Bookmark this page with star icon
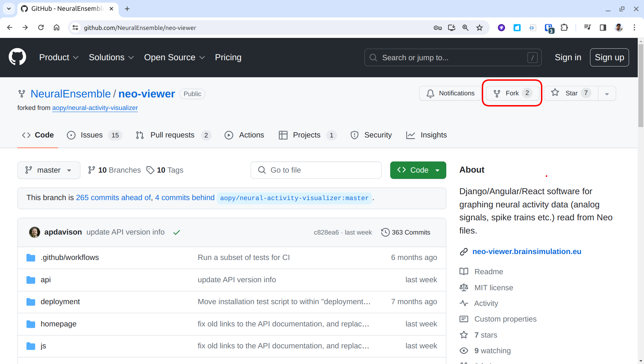Screen dimensions: 644x364 click(x=480, y=28)
